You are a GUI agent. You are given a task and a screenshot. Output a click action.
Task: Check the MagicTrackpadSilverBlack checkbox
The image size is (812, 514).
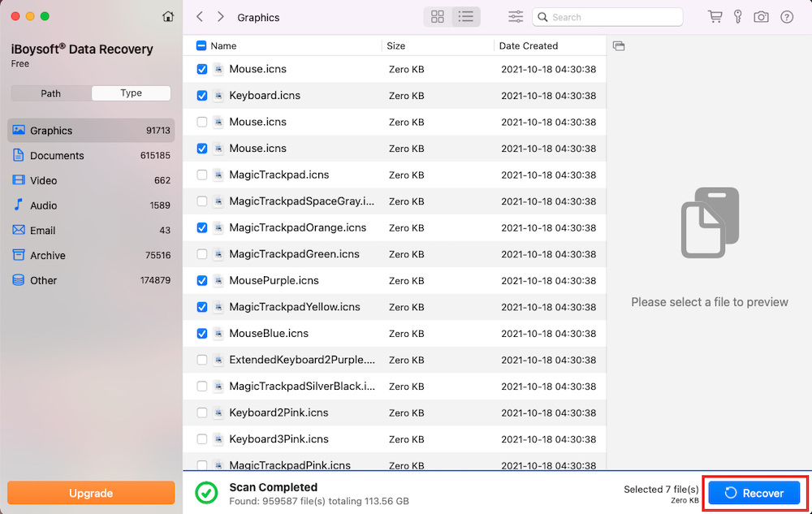pyautogui.click(x=202, y=387)
